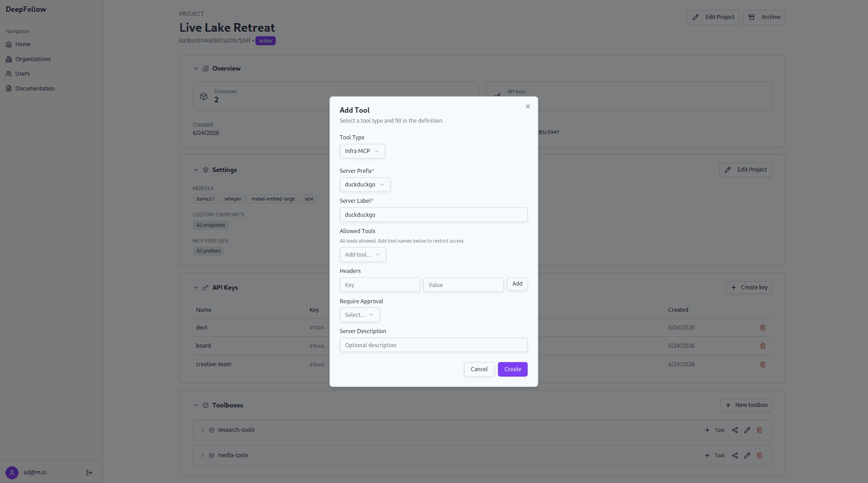The image size is (868, 483).
Task: Open Organizations in navigation
Action: coord(33,59)
